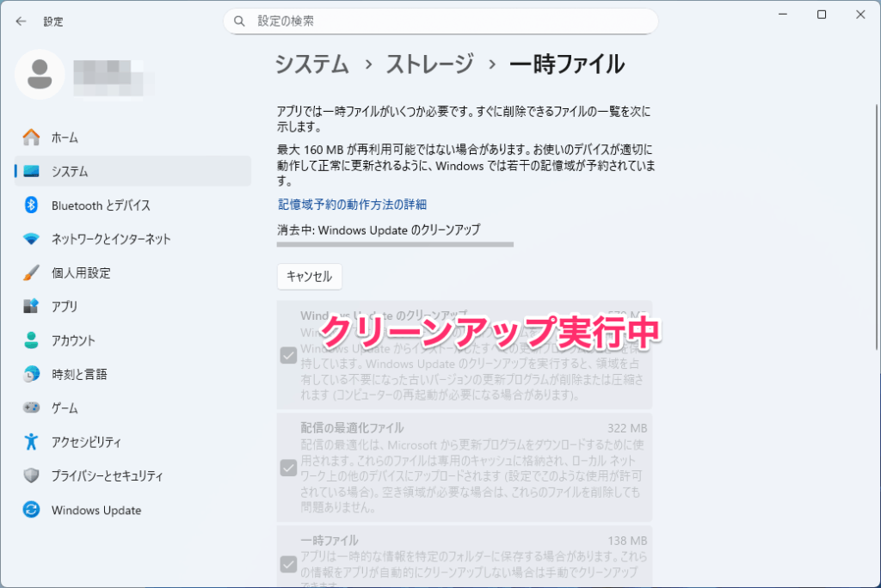Click the キャンセル button
The image size is (881, 588).
(309, 276)
